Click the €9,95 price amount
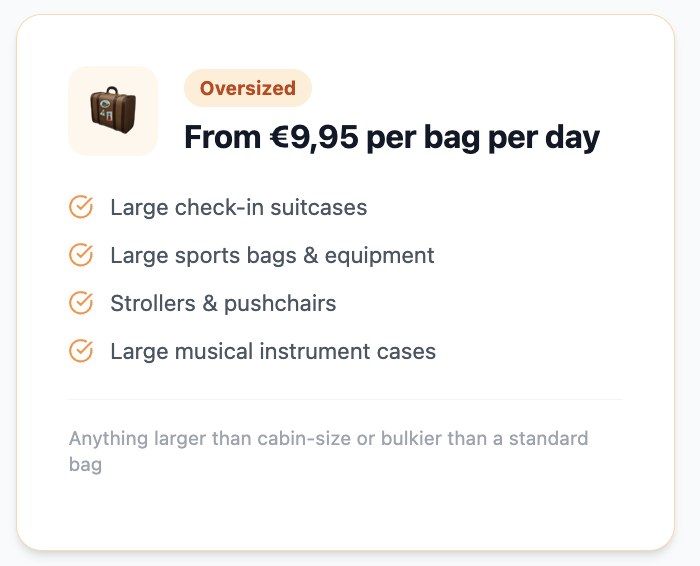 [x=314, y=137]
